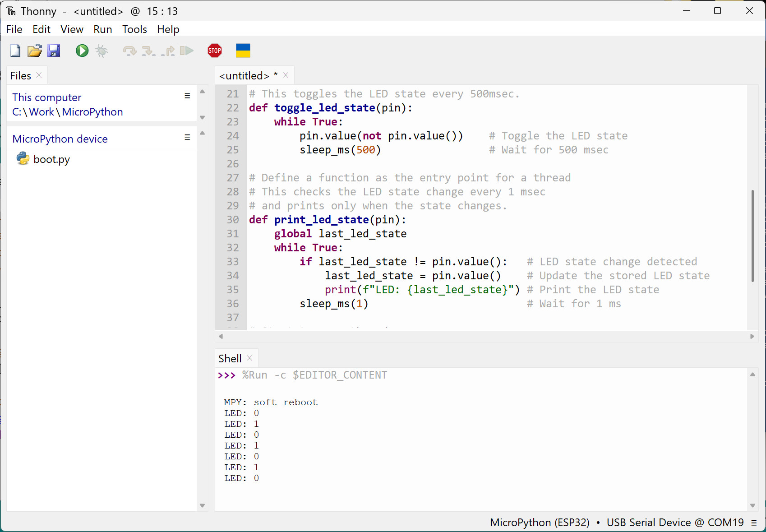This screenshot has height=532, width=766.
Task: Select boot.py in device files
Action: point(51,159)
